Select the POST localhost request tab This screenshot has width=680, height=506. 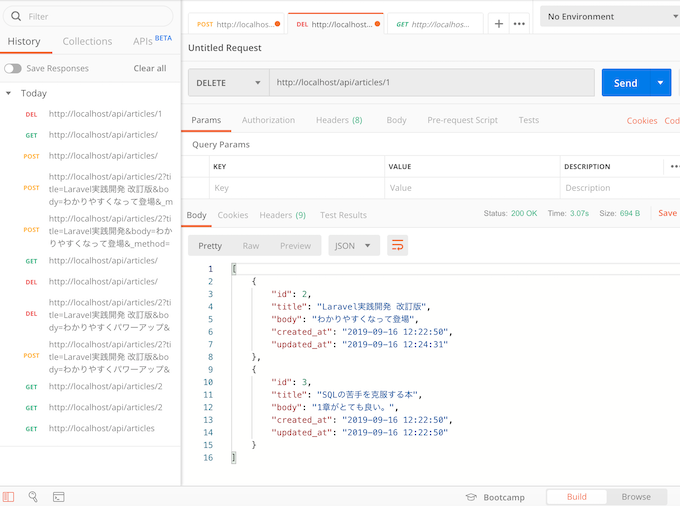click(x=236, y=24)
